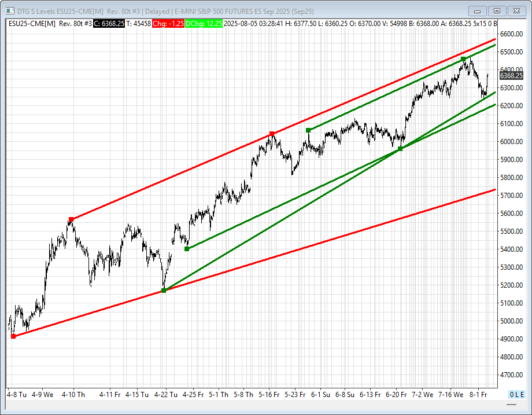Select the red anchor point at the 5-16 high

tap(272, 134)
